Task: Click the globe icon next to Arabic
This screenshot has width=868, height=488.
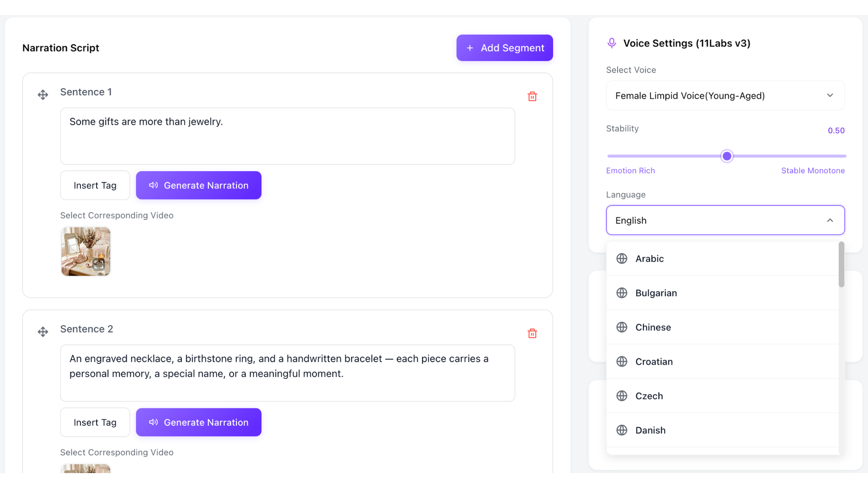Action: (622, 258)
